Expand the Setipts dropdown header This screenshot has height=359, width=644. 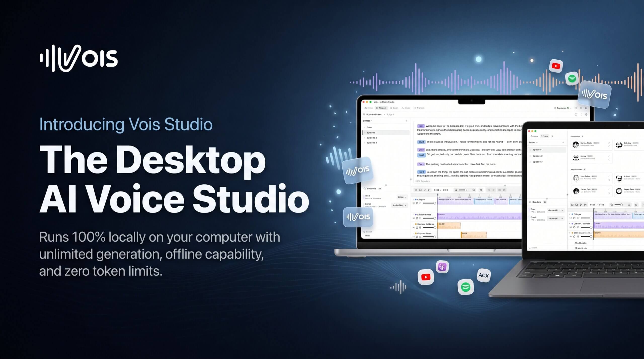[368, 121]
